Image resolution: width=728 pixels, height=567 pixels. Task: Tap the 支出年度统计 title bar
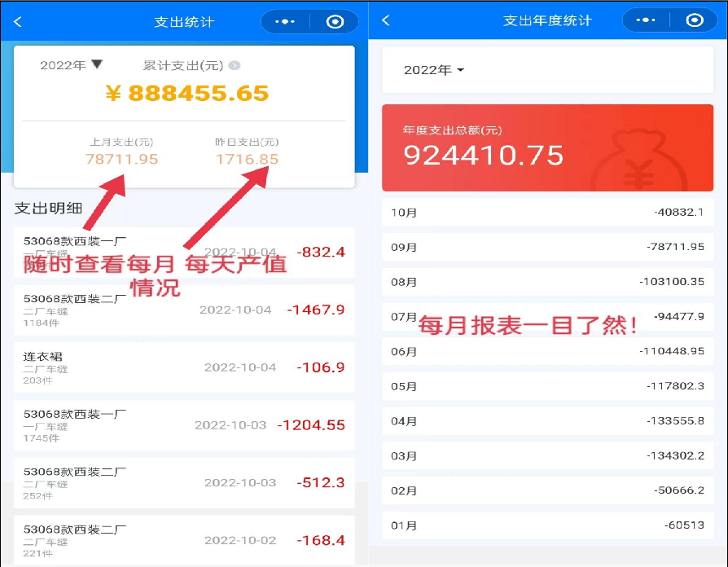tap(548, 20)
